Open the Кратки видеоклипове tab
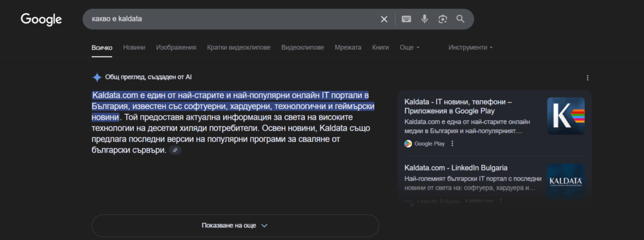The height and width of the screenshot is (240, 644). (238, 47)
